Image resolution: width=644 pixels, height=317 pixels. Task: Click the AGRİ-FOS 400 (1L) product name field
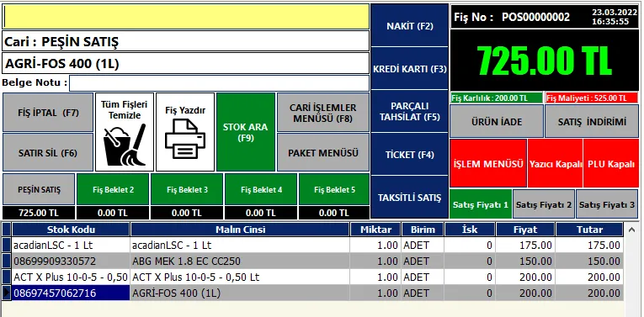point(186,63)
